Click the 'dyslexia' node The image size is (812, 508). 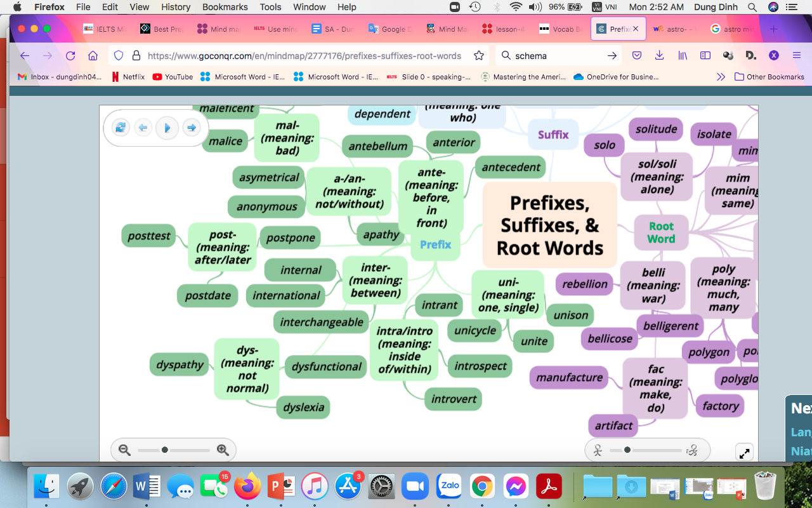pos(303,407)
